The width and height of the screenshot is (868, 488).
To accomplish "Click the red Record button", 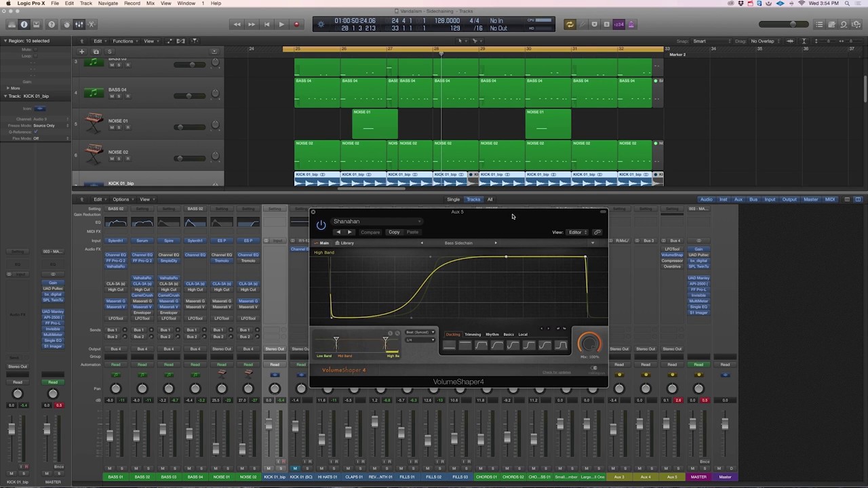I will 296,24.
